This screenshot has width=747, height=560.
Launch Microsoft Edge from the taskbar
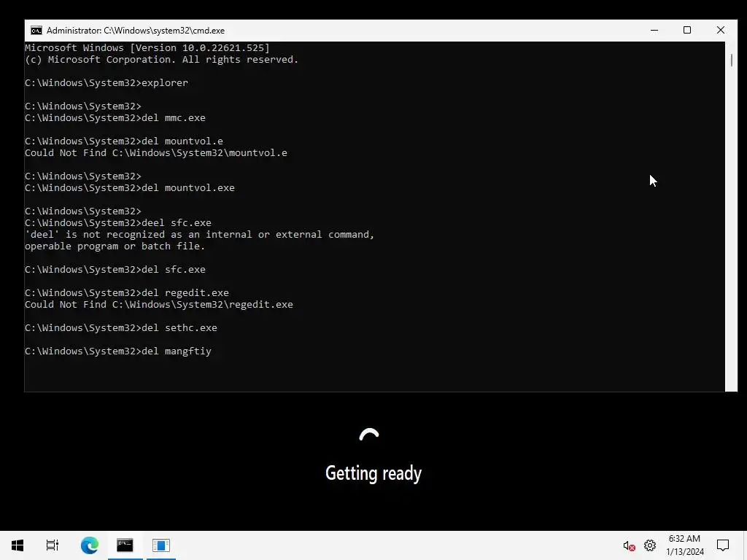[89, 545]
